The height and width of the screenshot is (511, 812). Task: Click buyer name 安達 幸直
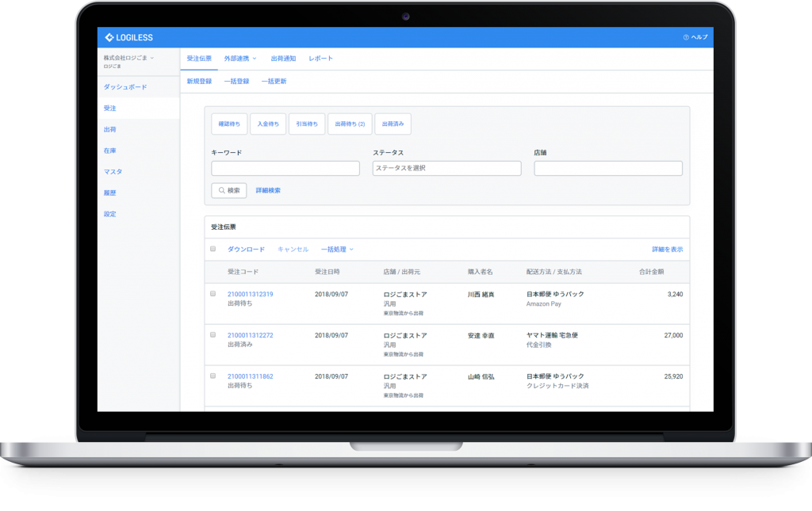point(481,336)
